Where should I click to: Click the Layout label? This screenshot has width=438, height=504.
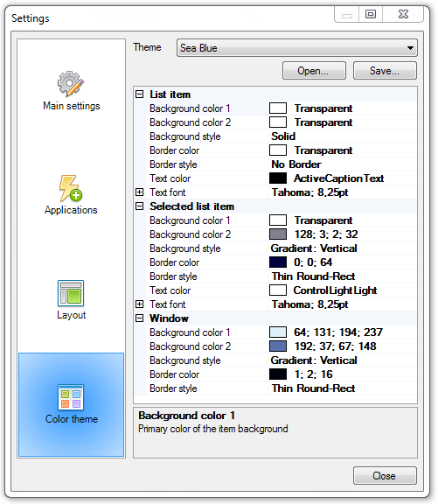click(x=72, y=315)
